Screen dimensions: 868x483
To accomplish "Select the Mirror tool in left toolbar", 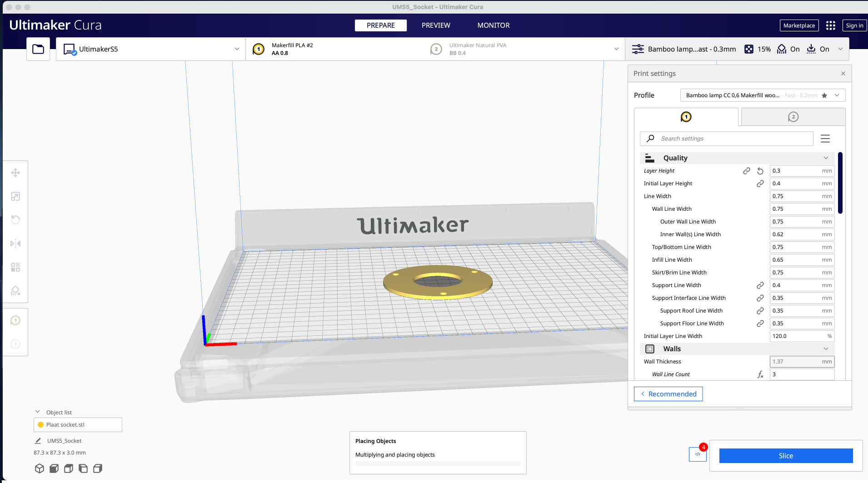I will click(x=15, y=244).
